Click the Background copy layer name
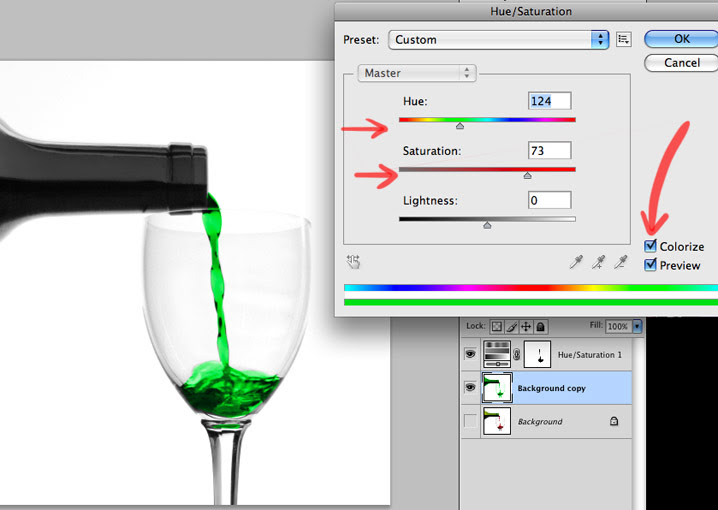 (x=551, y=388)
